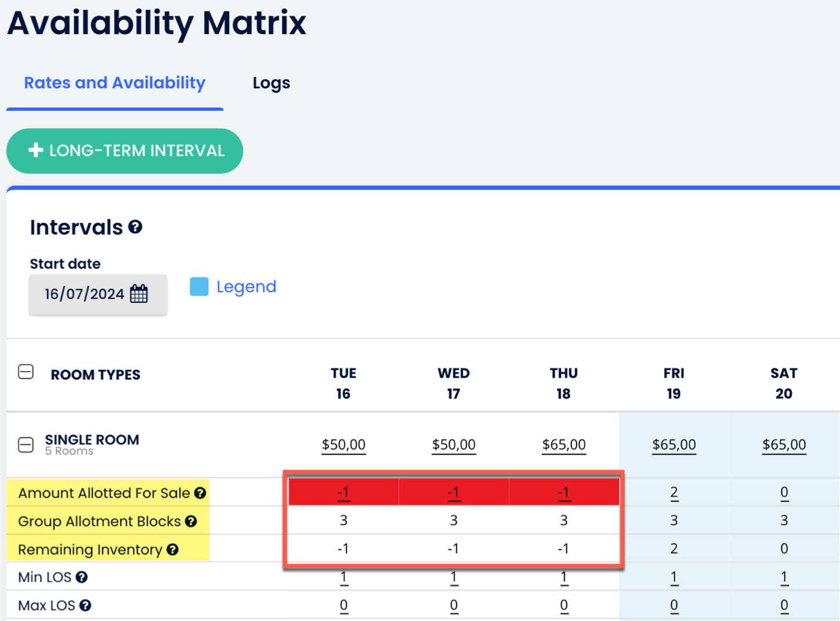Edit Tuesday 16 Single Room rate $50,00
Screen dimensions: 840x621
[343, 445]
